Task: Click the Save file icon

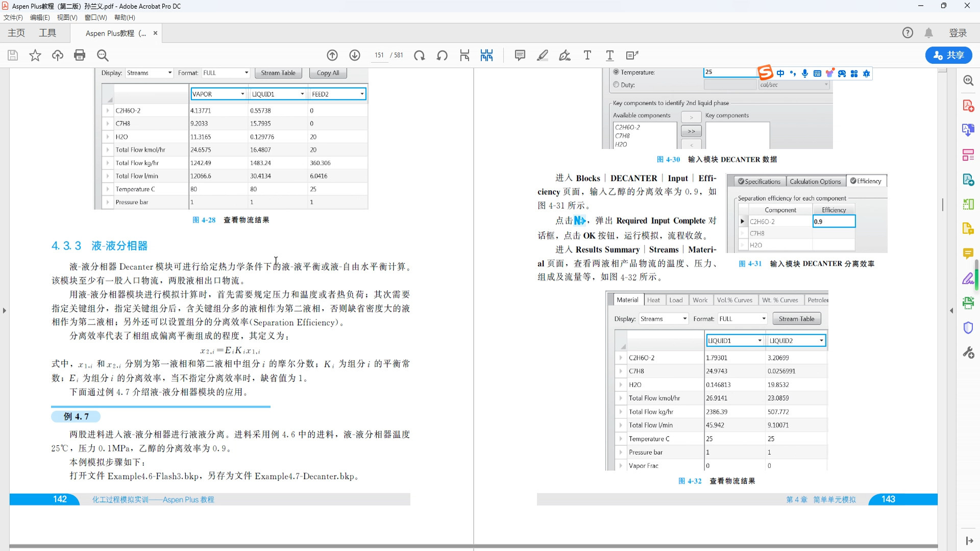Action: coord(13,55)
